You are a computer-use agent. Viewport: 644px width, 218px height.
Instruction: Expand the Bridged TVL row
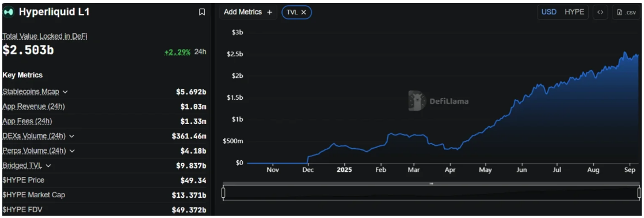[x=48, y=166]
